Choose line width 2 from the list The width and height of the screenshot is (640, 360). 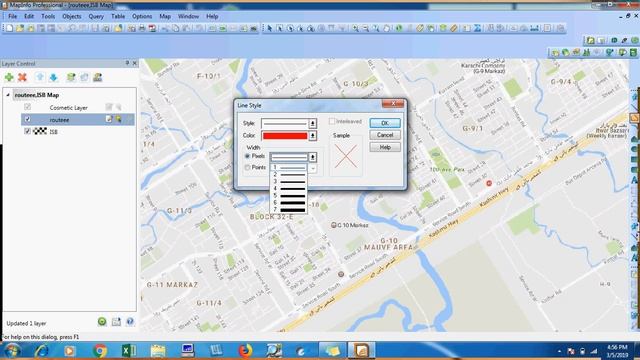click(289, 174)
